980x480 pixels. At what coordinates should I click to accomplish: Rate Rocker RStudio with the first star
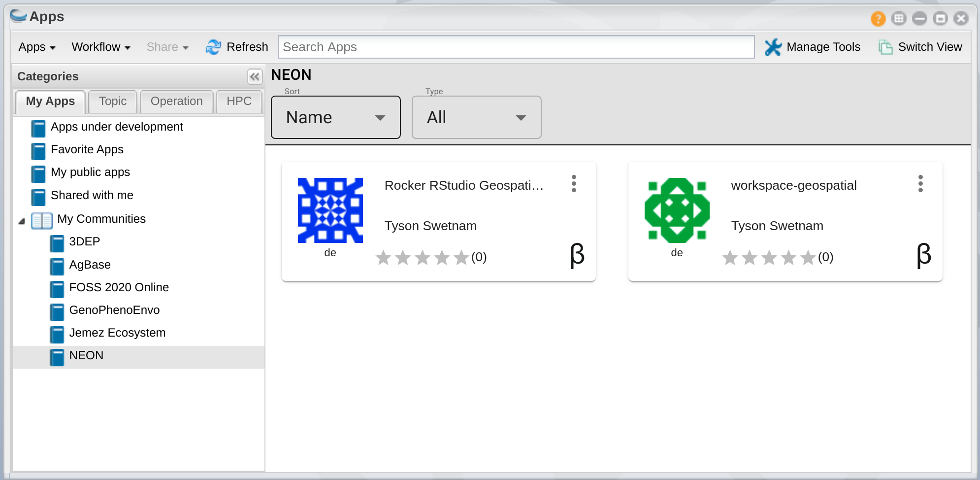384,257
